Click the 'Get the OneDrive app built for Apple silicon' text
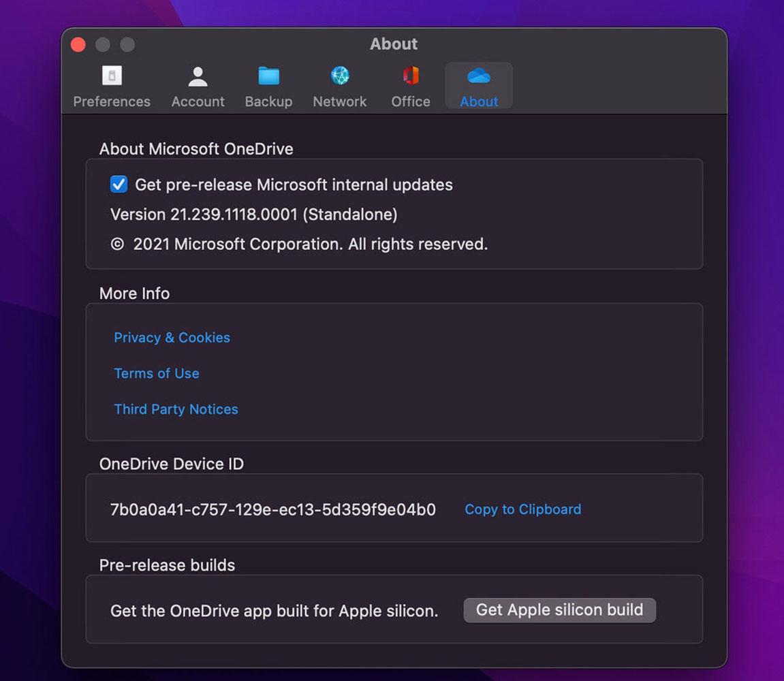 274,611
